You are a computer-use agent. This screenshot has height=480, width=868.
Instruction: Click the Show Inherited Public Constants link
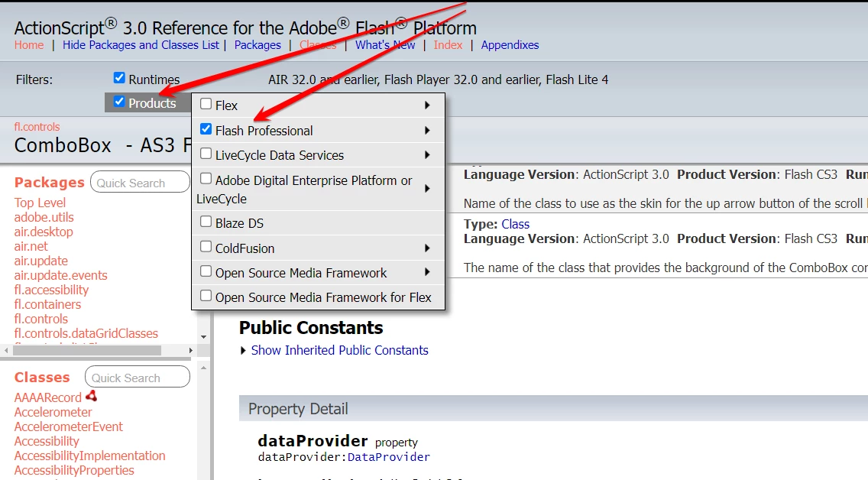340,351
